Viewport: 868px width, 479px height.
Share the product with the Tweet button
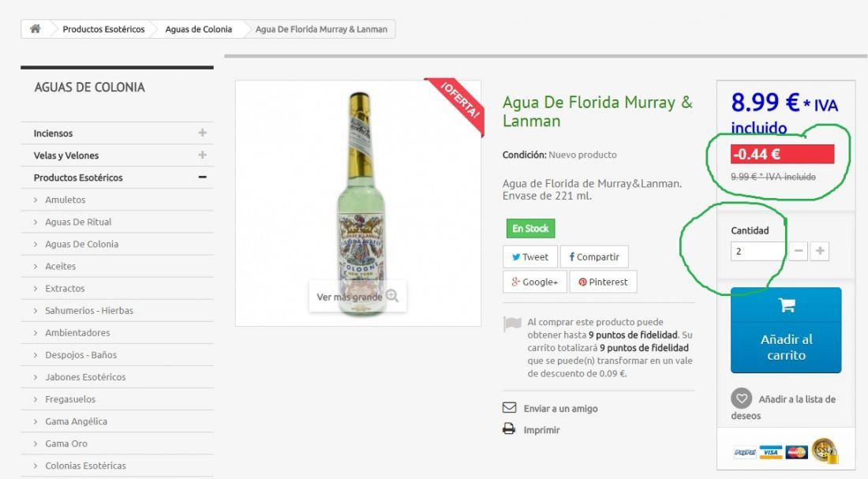tap(529, 257)
